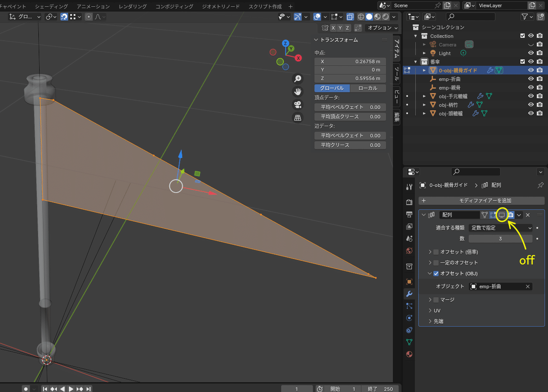Toggle array modifier edit mode display
This screenshot has height=392, width=548.
pos(493,215)
